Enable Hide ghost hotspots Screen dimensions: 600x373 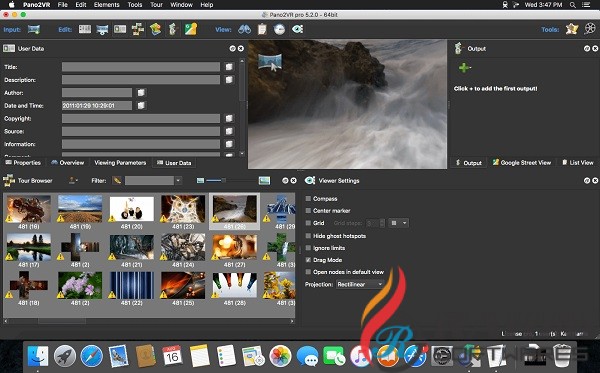click(x=308, y=236)
